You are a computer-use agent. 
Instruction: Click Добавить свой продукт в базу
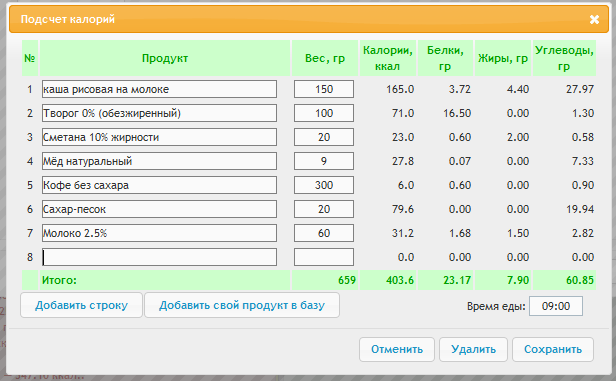pos(242,305)
